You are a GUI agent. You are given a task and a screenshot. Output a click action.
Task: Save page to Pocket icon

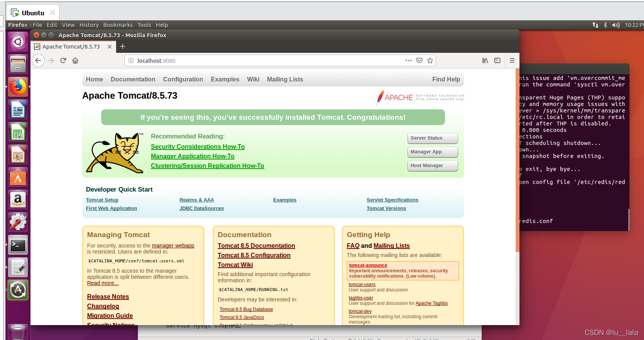[x=419, y=60]
